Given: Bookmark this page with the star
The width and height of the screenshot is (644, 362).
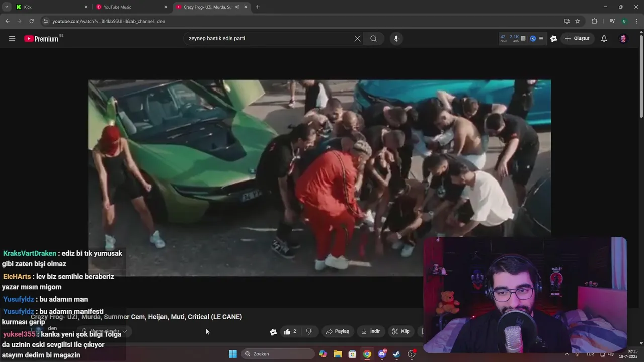Looking at the screenshot, I should click(x=578, y=21).
